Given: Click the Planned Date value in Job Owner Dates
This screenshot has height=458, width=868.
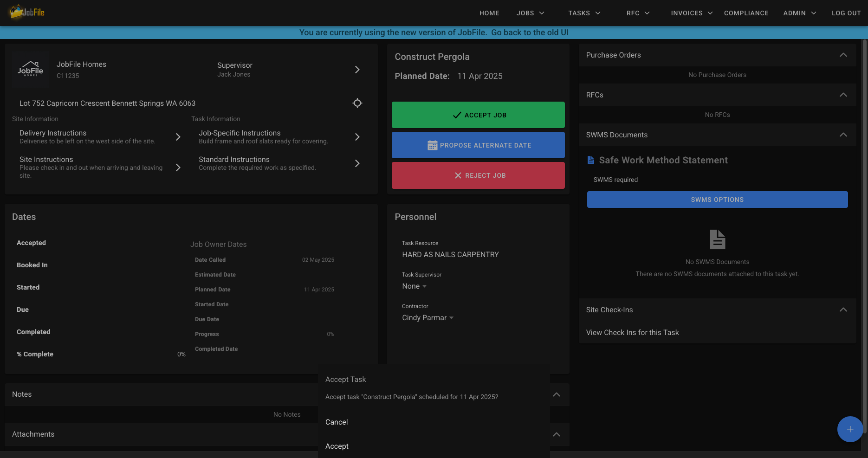Looking at the screenshot, I should coord(319,290).
